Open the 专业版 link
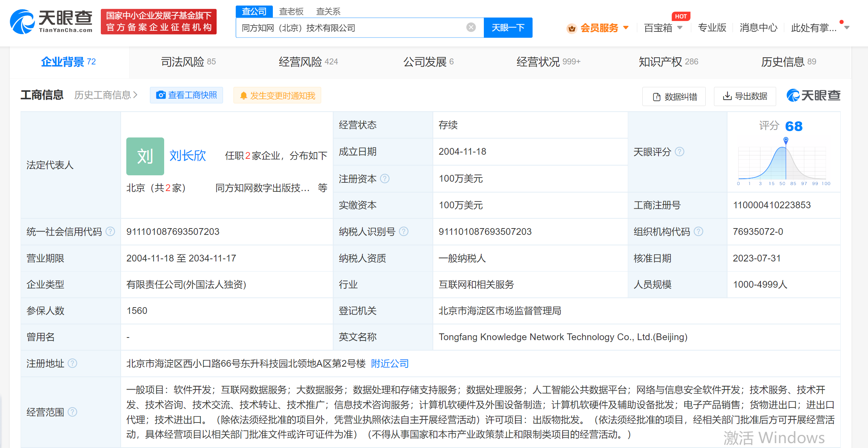 click(x=712, y=28)
